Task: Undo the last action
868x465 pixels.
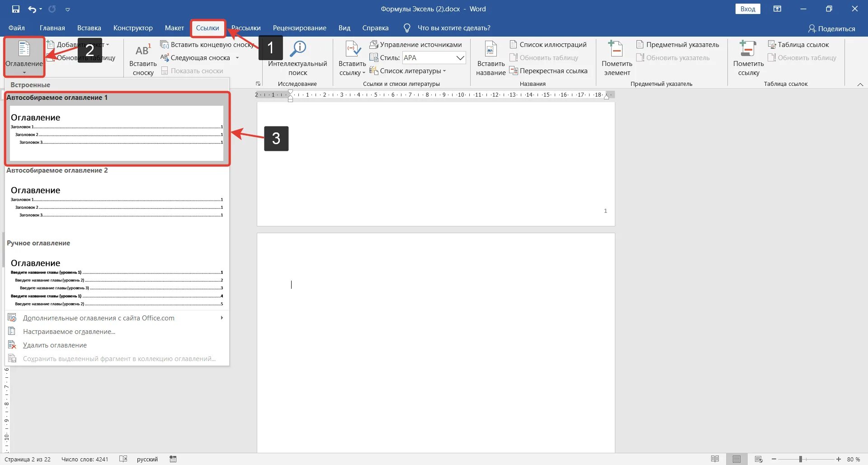Action: tap(33, 9)
